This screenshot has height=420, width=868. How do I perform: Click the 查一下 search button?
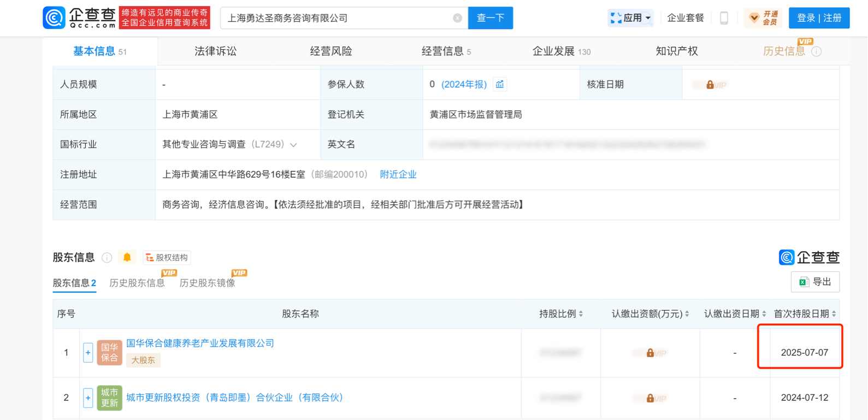pos(491,18)
